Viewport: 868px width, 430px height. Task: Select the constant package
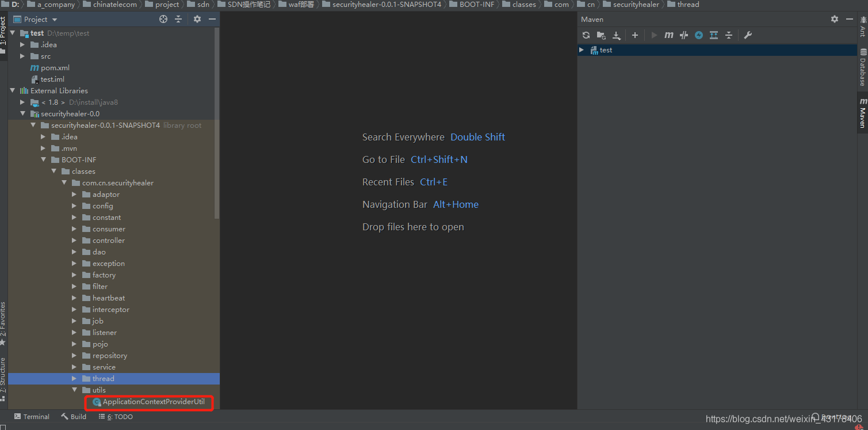(106, 218)
